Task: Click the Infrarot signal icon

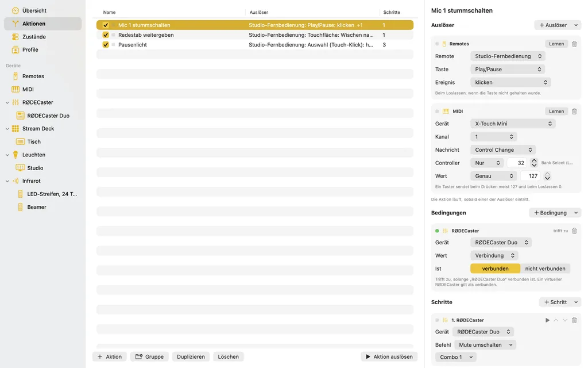Action: pos(16,181)
